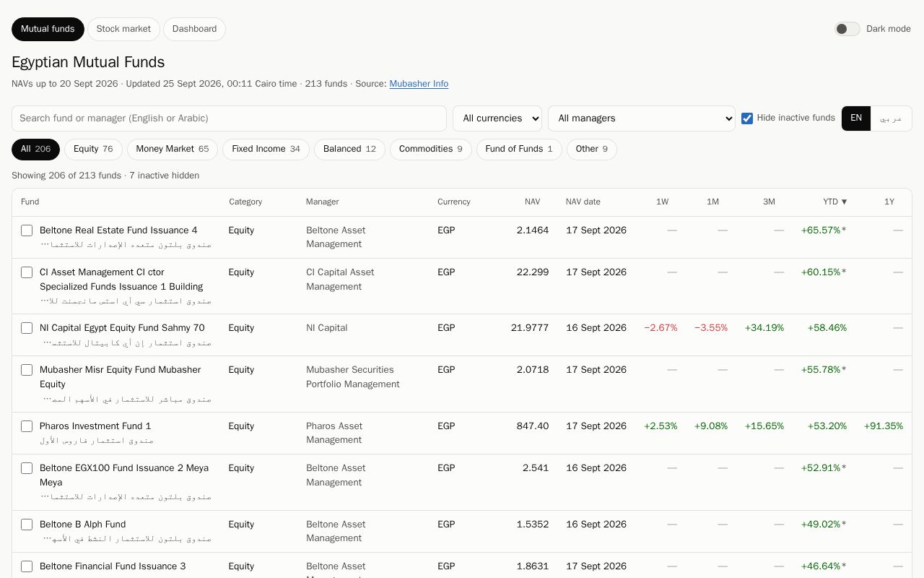
Task: Select Mubasher Misr Equity Fund checkbox
Action: click(x=27, y=370)
